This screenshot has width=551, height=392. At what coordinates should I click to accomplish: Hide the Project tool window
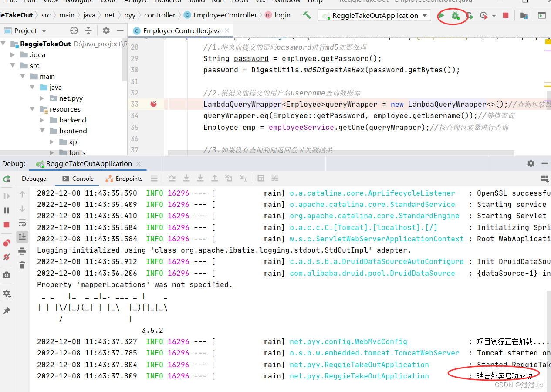[x=120, y=30]
